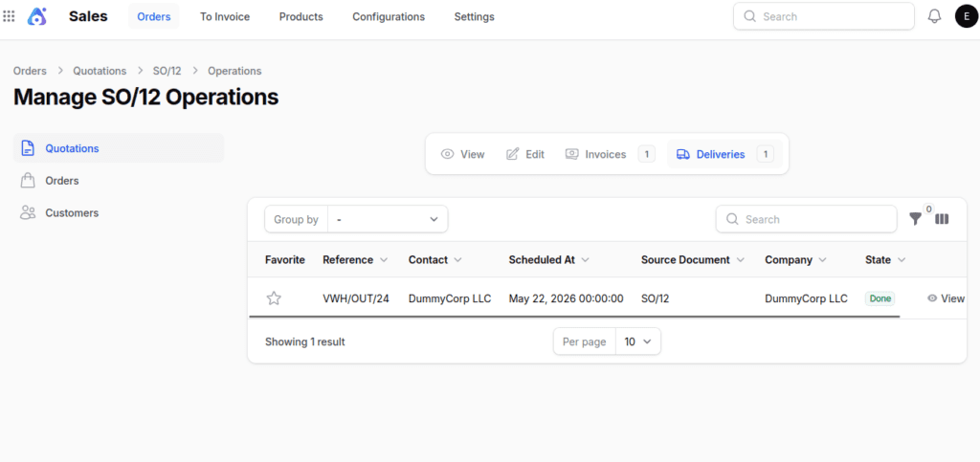Click the Quotations document icon in sidebar

click(x=28, y=148)
